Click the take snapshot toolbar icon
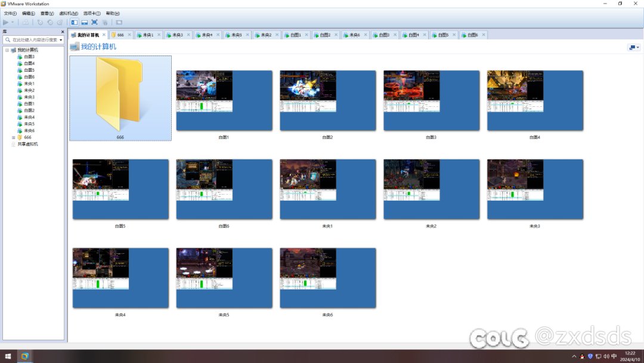This screenshot has width=644, height=363. (40, 22)
